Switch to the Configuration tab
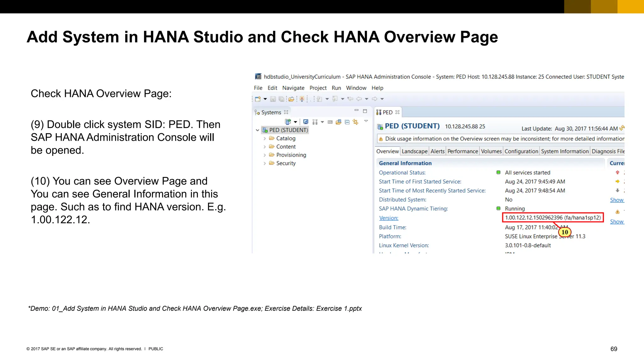 point(521,151)
